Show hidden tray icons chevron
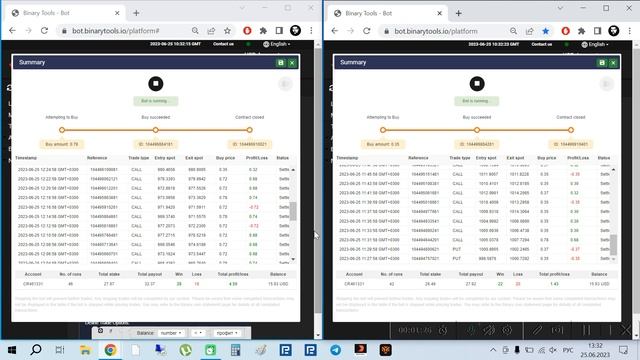 [x=493, y=350]
